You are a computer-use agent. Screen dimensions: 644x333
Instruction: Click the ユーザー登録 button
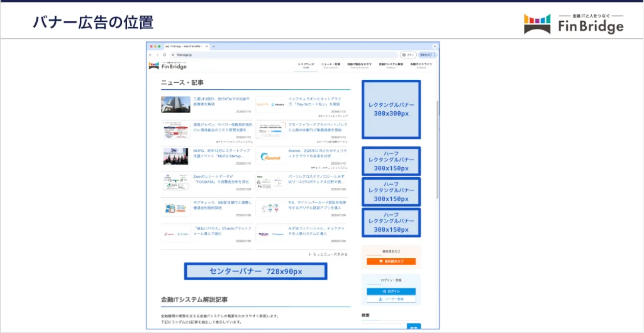(391, 299)
